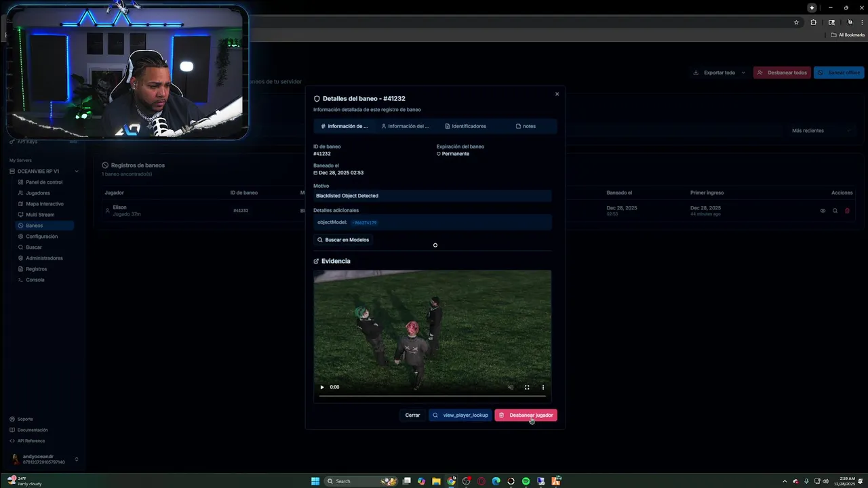The height and width of the screenshot is (488, 868).
Task: Open the Opera icon on the taskbar
Action: tap(481, 481)
